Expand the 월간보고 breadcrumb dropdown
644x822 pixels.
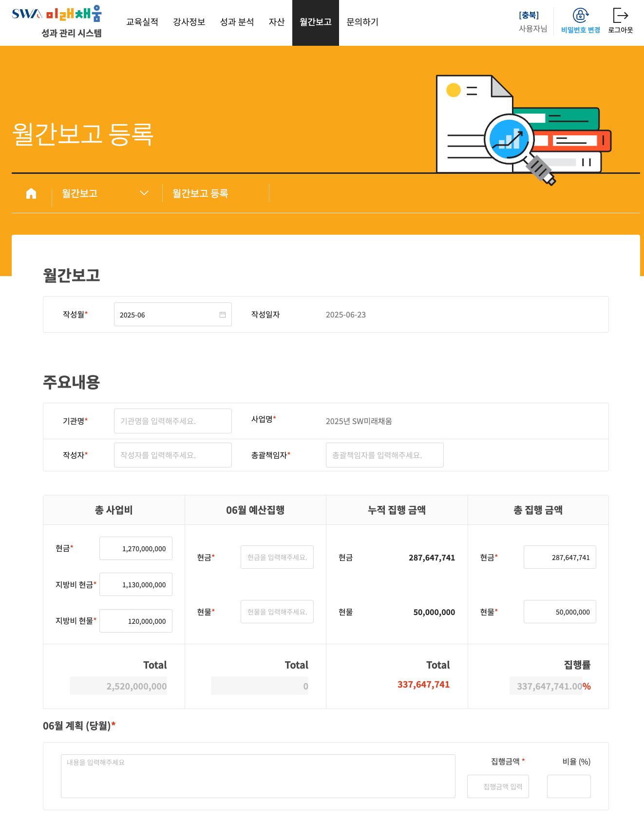pyautogui.click(x=144, y=193)
